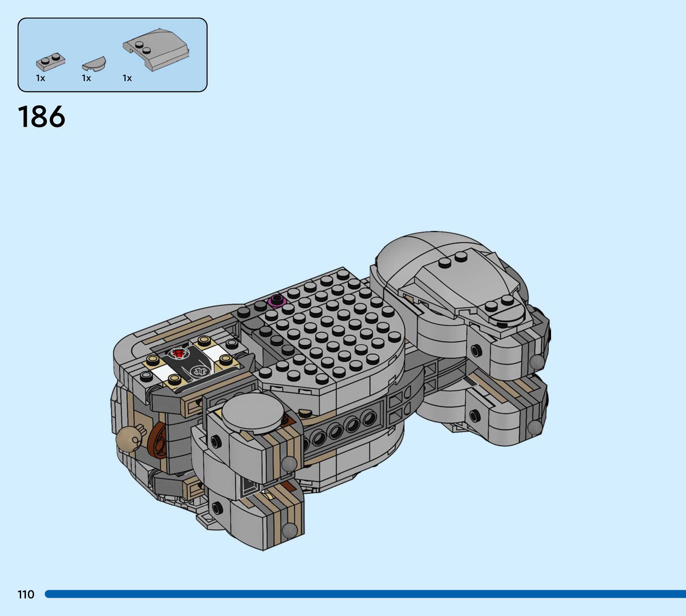Click the 1x label under the half-round tile
Image resolution: width=686 pixels, height=616 pixels.
[87, 78]
